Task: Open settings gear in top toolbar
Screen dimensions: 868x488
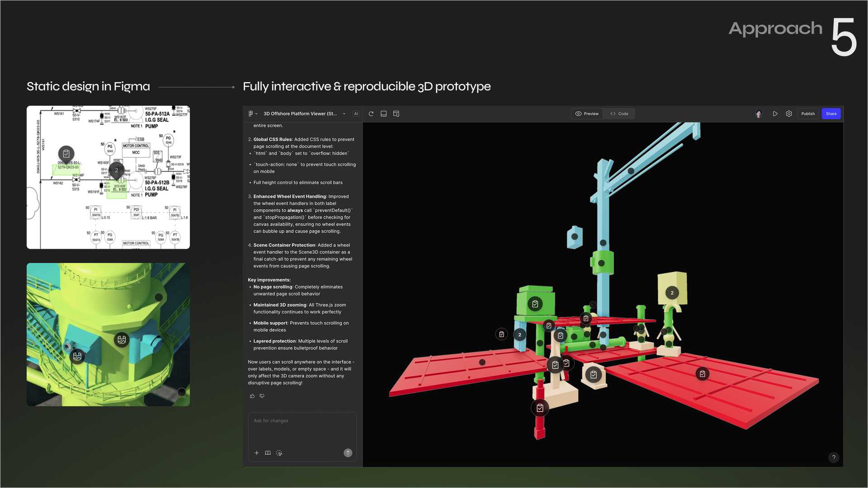Action: [789, 114]
